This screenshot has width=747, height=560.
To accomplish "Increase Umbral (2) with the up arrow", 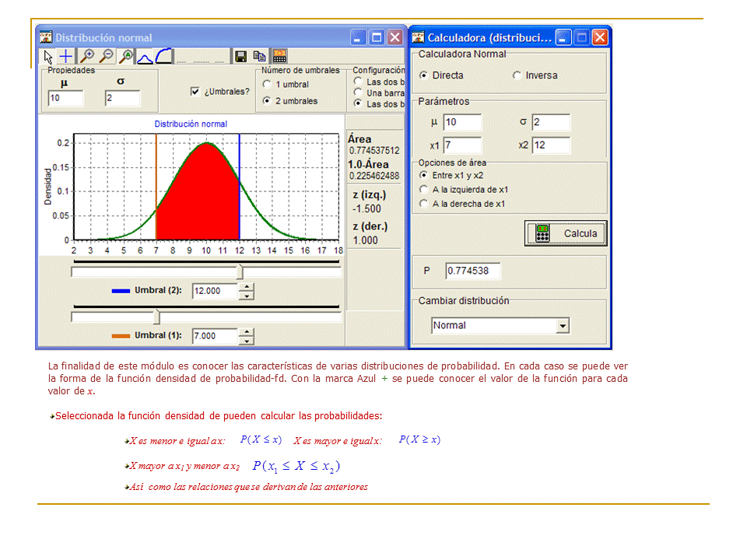I will point(247,286).
